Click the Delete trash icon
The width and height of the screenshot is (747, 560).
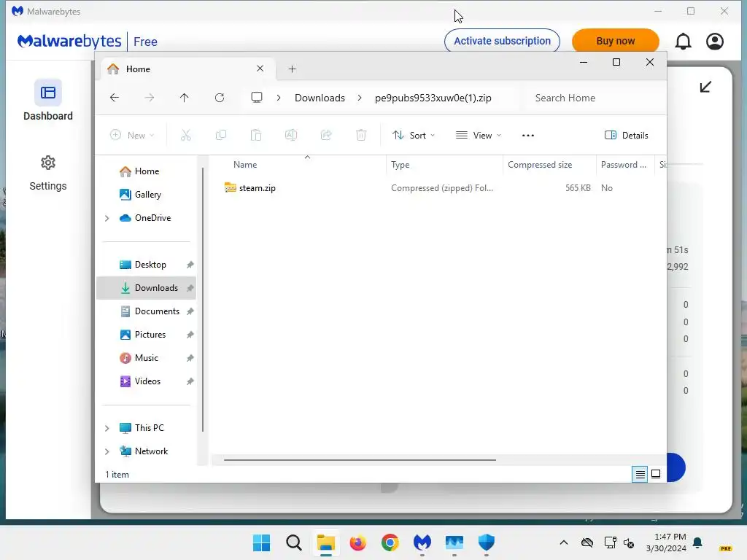click(361, 135)
